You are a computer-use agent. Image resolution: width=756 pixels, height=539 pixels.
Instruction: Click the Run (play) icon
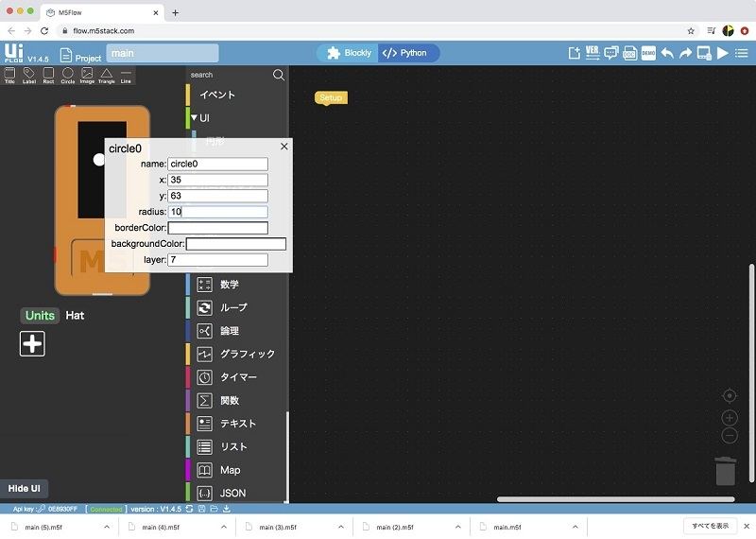723,53
